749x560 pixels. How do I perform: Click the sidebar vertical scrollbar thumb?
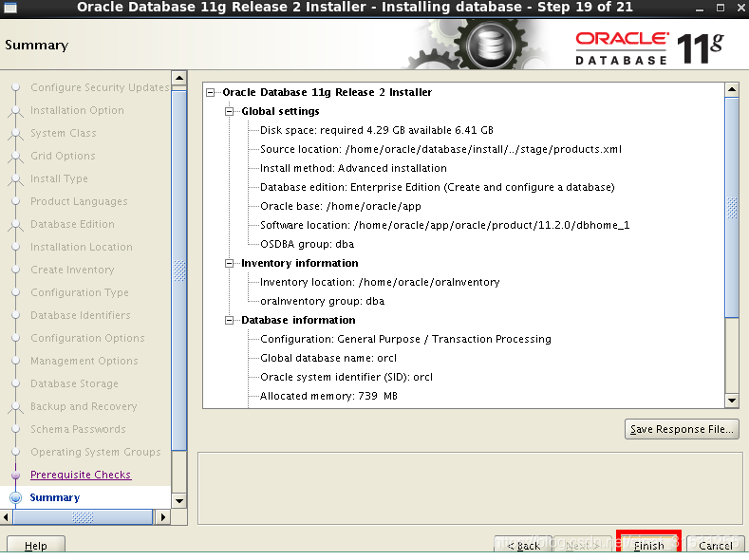(x=179, y=270)
